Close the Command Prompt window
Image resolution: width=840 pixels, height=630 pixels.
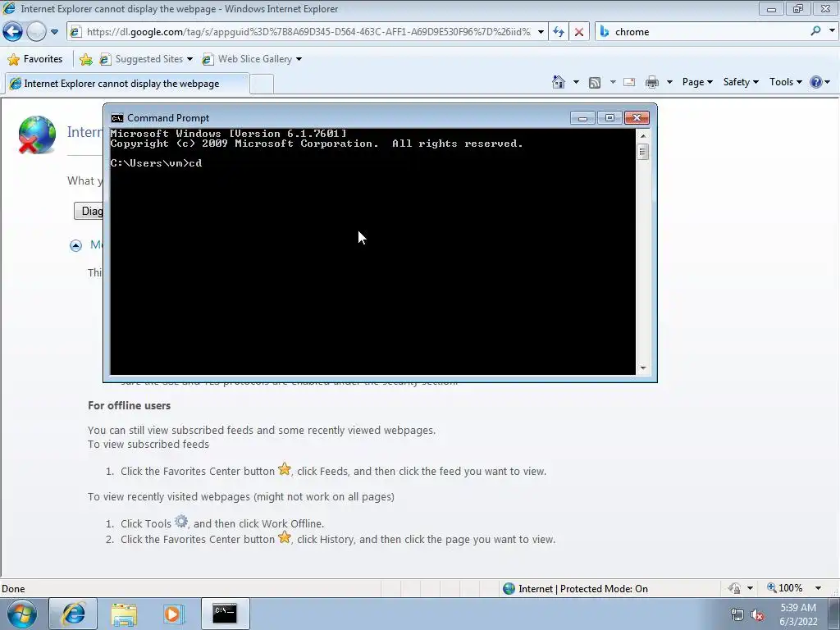[x=637, y=118]
